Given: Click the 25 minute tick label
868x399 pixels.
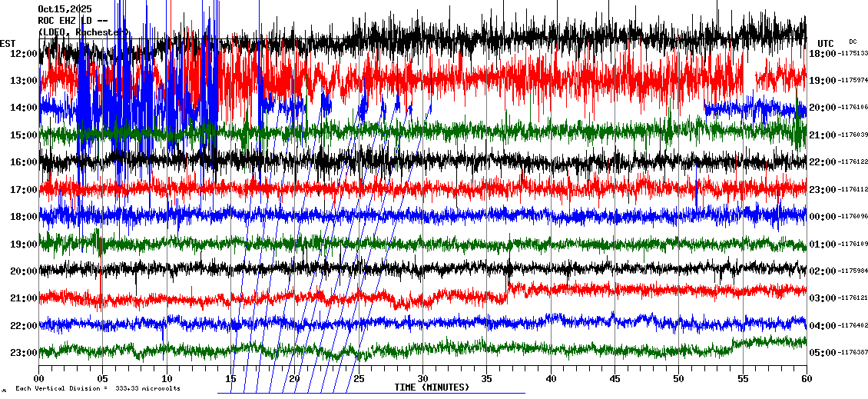Looking at the screenshot, I should click(359, 378).
